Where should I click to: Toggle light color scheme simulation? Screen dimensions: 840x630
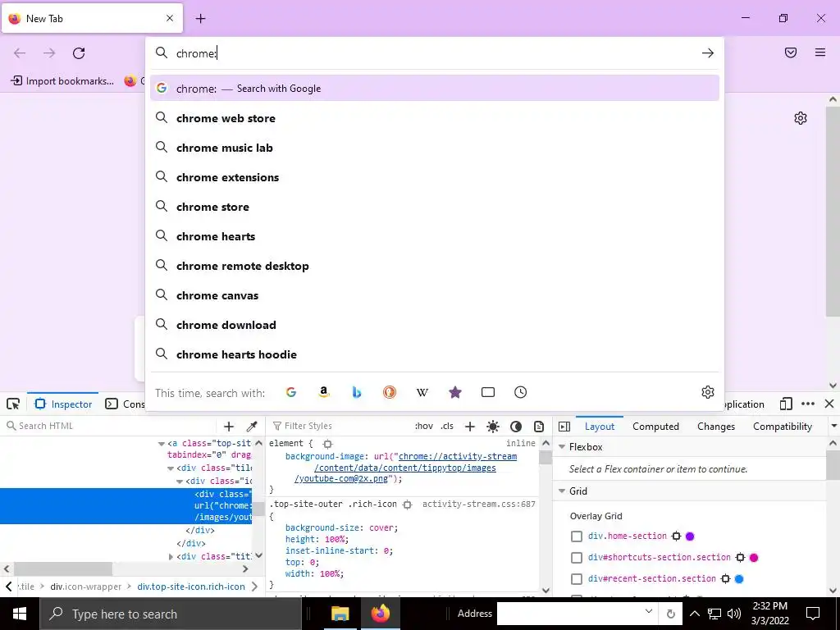[493, 427]
